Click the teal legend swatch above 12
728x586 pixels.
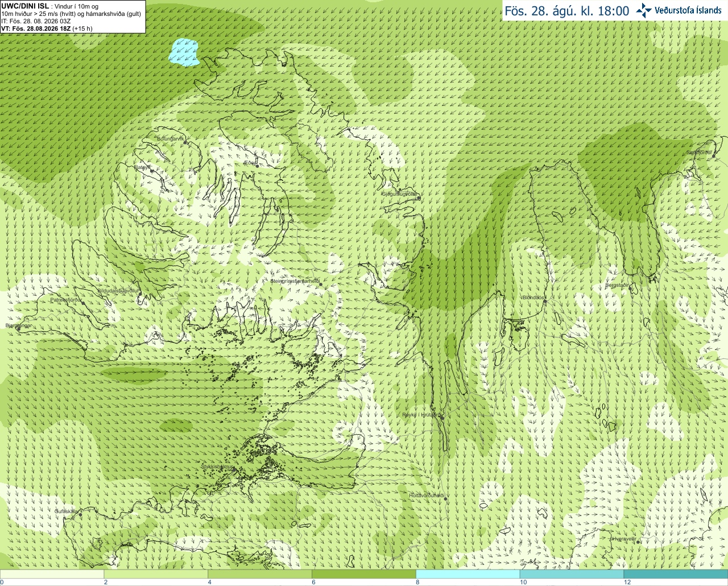[676, 574]
